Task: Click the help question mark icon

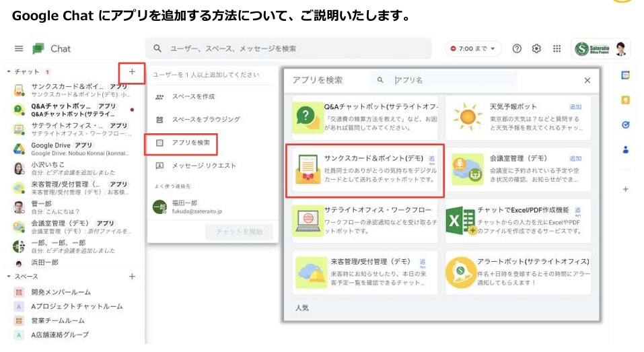Action: tap(517, 48)
